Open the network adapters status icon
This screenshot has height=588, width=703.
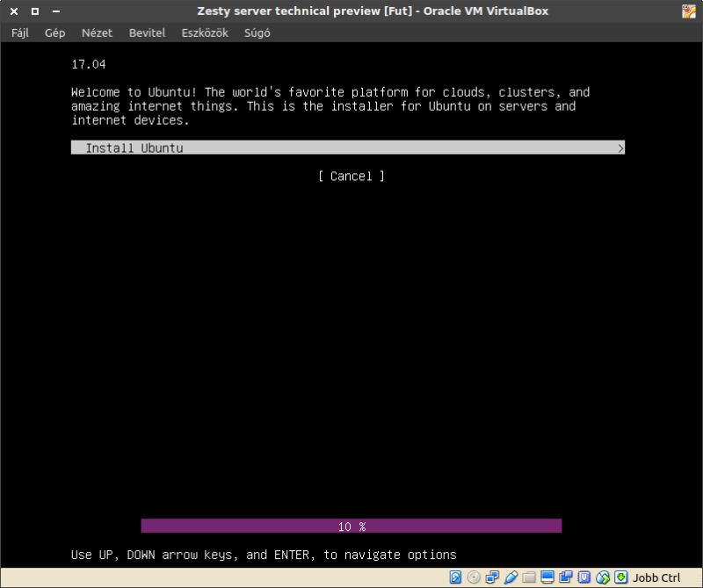pos(492,577)
